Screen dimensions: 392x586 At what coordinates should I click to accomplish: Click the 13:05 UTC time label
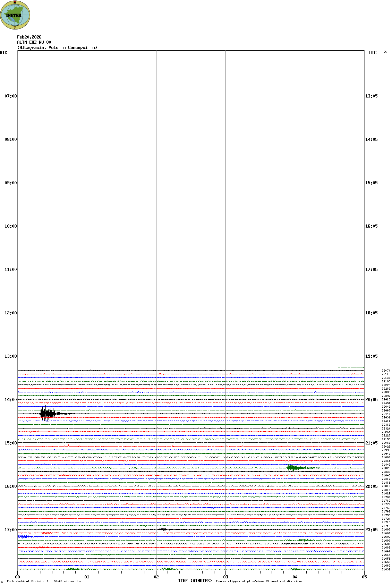[x=372, y=96]
